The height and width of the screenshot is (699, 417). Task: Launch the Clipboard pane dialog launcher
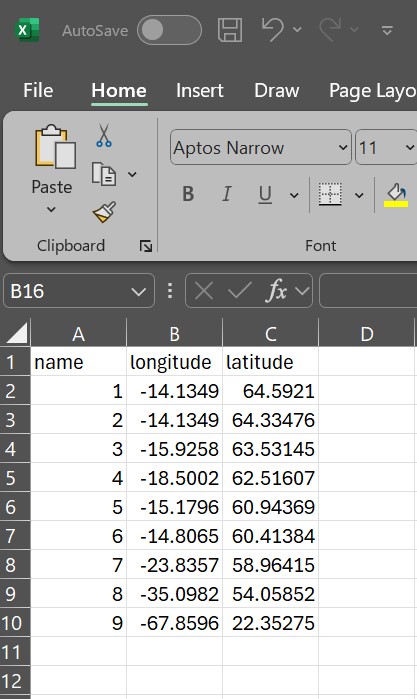(146, 246)
